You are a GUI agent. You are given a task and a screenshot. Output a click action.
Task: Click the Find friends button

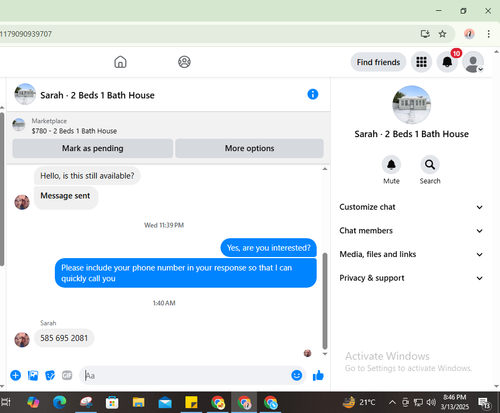tap(378, 62)
